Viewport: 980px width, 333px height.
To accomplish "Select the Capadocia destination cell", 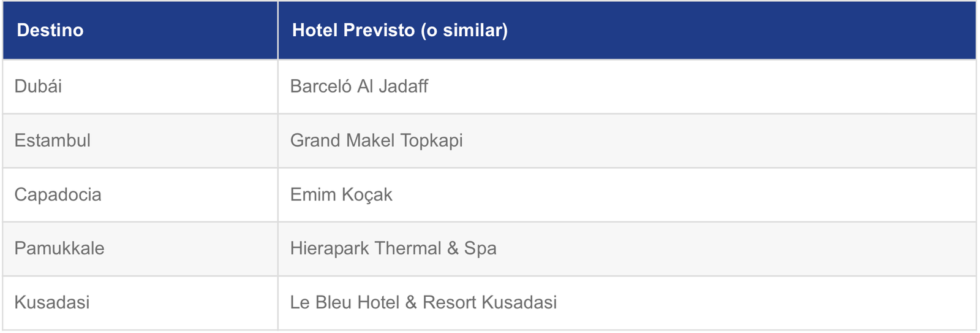I will 140,194.
